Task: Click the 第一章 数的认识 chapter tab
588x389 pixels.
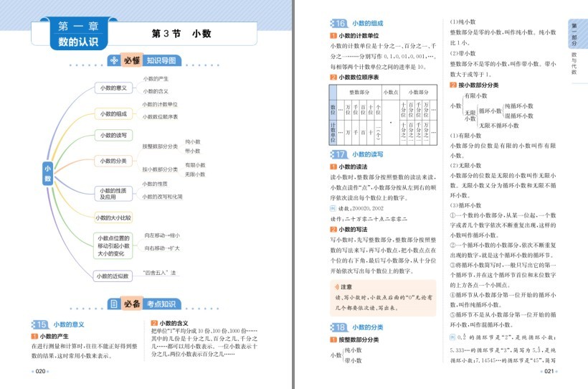Action: coord(78,34)
